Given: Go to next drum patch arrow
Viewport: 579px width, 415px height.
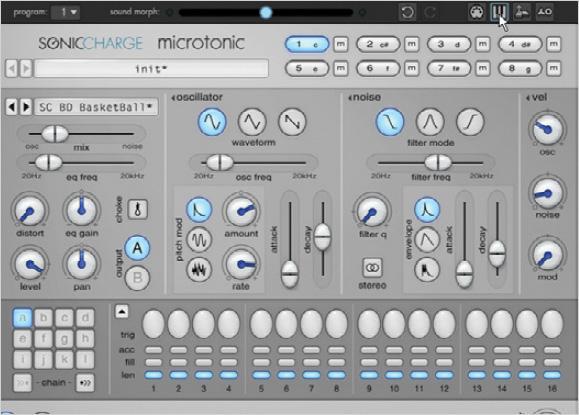Looking at the screenshot, I should pos(25,107).
